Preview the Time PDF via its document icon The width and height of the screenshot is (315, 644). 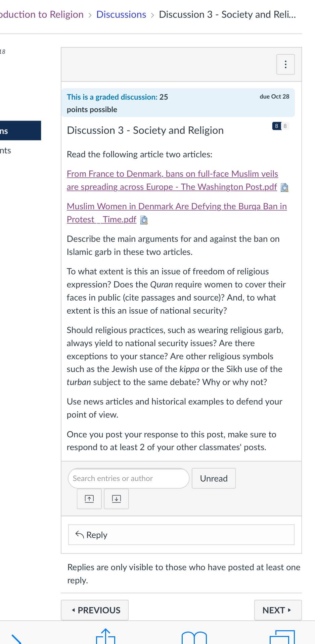coord(144,220)
